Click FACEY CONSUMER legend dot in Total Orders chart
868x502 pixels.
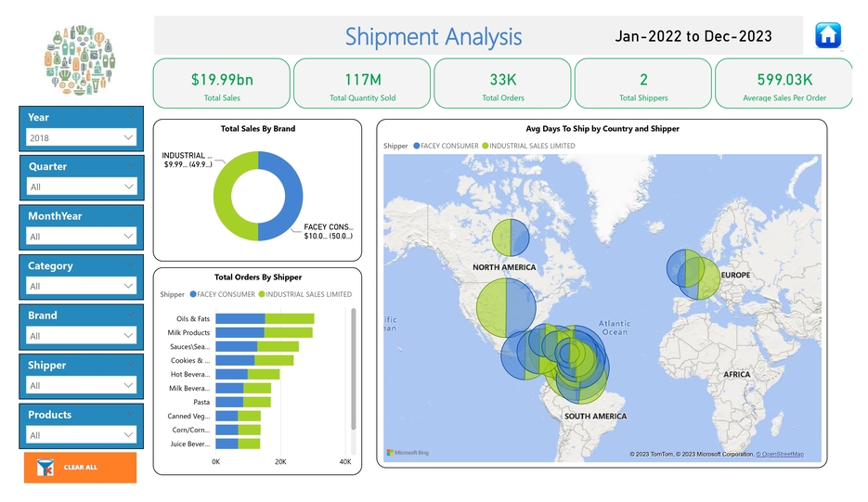pos(193,294)
